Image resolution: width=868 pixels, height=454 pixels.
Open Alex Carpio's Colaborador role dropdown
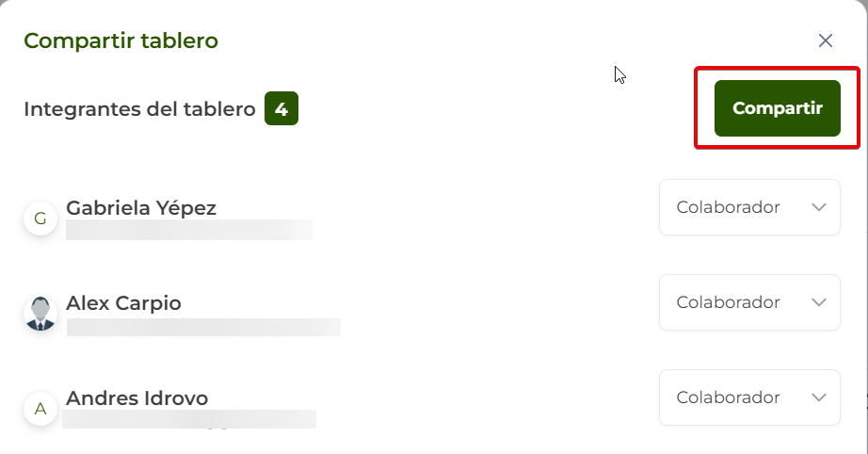[748, 302]
